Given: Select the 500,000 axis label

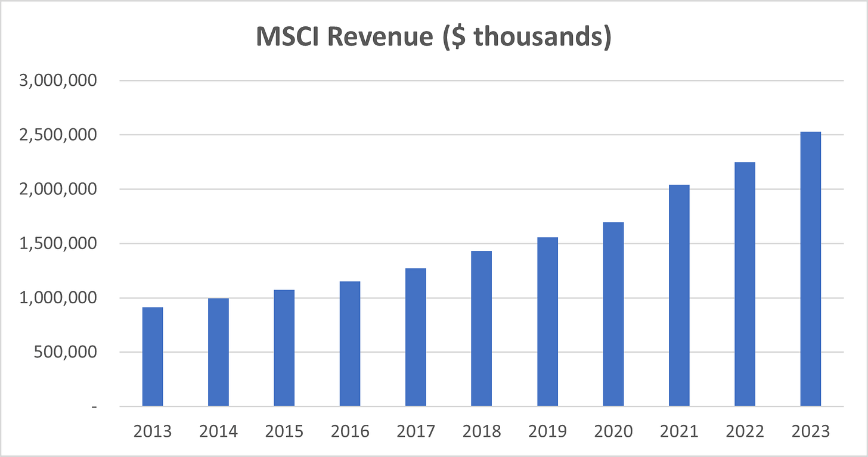Looking at the screenshot, I should 64,352.
